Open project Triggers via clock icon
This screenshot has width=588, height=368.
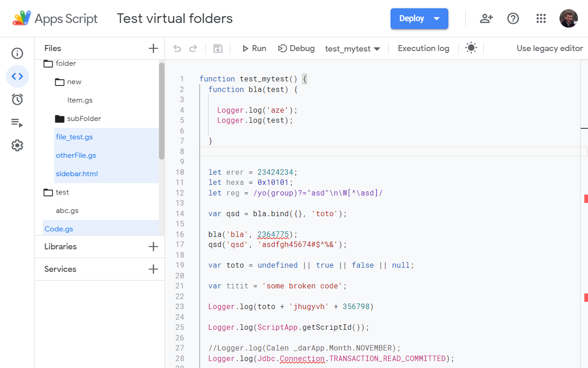click(17, 99)
